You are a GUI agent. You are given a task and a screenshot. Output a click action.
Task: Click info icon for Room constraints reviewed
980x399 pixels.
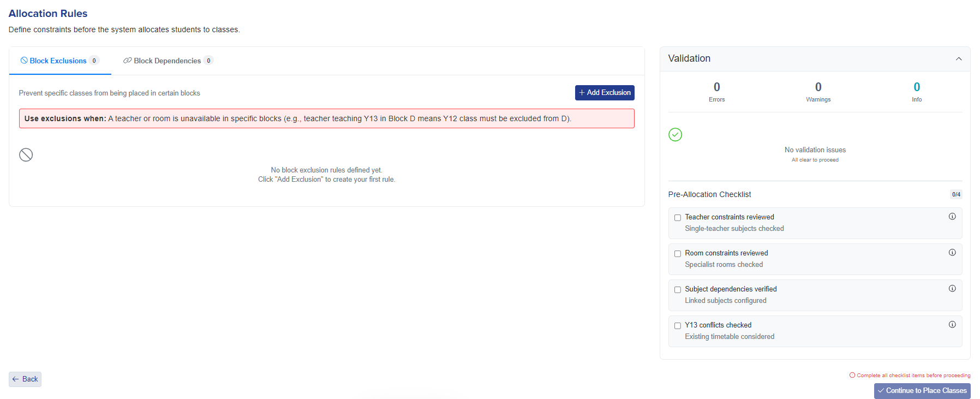952,253
